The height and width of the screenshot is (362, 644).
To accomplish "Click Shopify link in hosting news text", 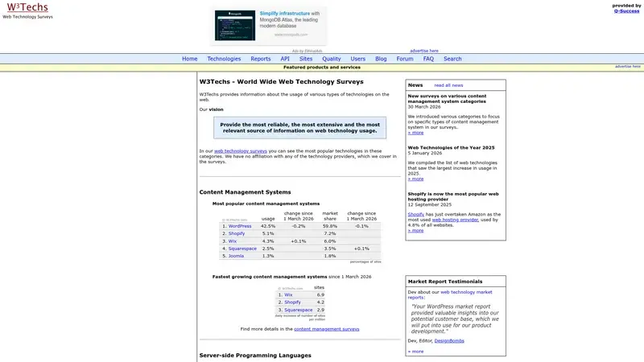I will tap(416, 214).
